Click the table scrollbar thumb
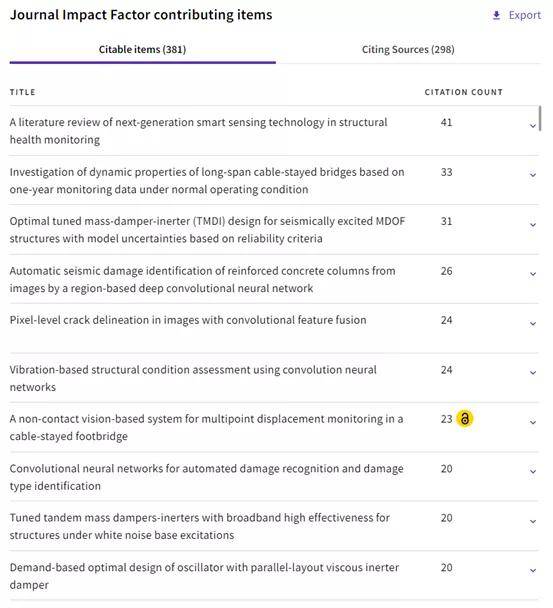Image resolution: width=553 pixels, height=608 pixels. tap(540, 119)
